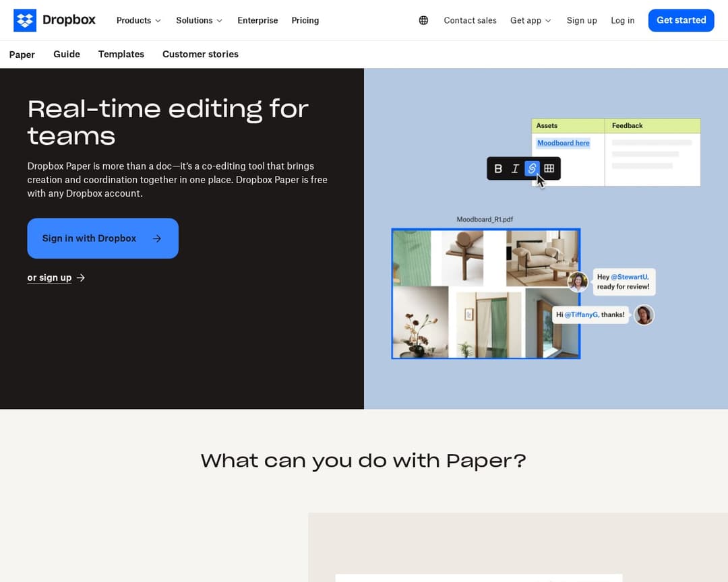Expand the Solutions dropdown
The width and height of the screenshot is (728, 582).
click(199, 20)
